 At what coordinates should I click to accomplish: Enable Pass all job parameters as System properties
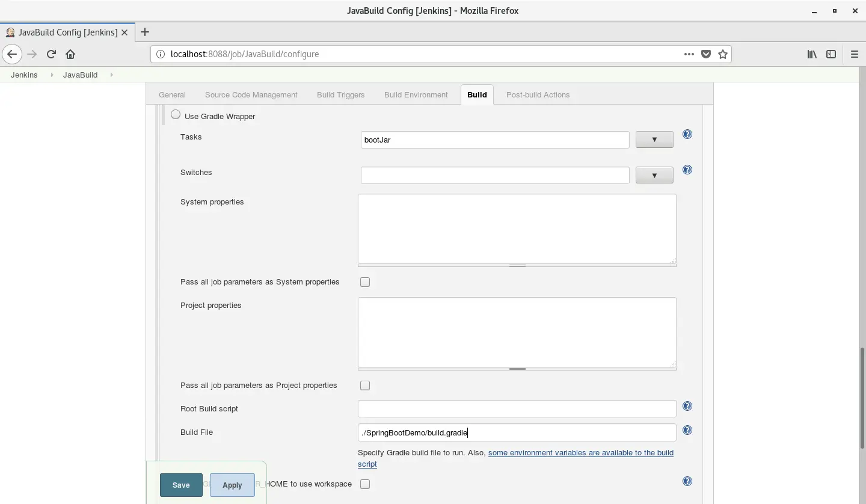[x=365, y=282]
